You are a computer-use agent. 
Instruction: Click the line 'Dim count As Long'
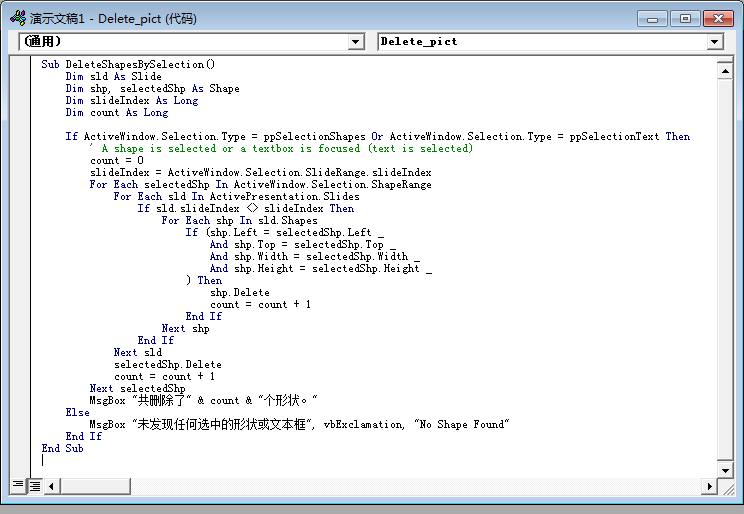pos(117,112)
